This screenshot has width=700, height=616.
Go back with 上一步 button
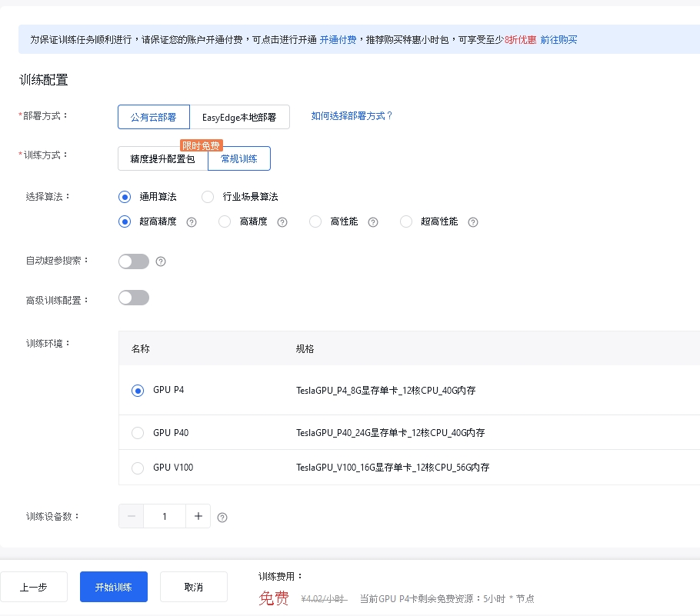point(34,587)
